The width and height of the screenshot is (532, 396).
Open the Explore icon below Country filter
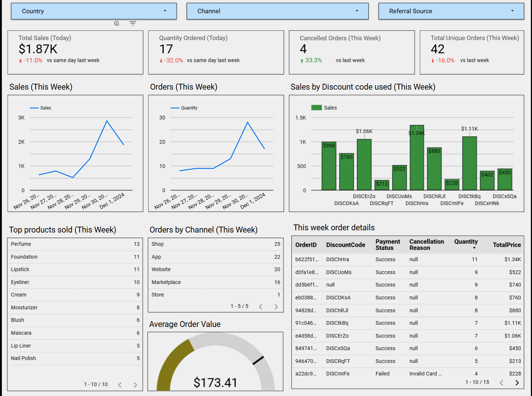[x=116, y=24]
